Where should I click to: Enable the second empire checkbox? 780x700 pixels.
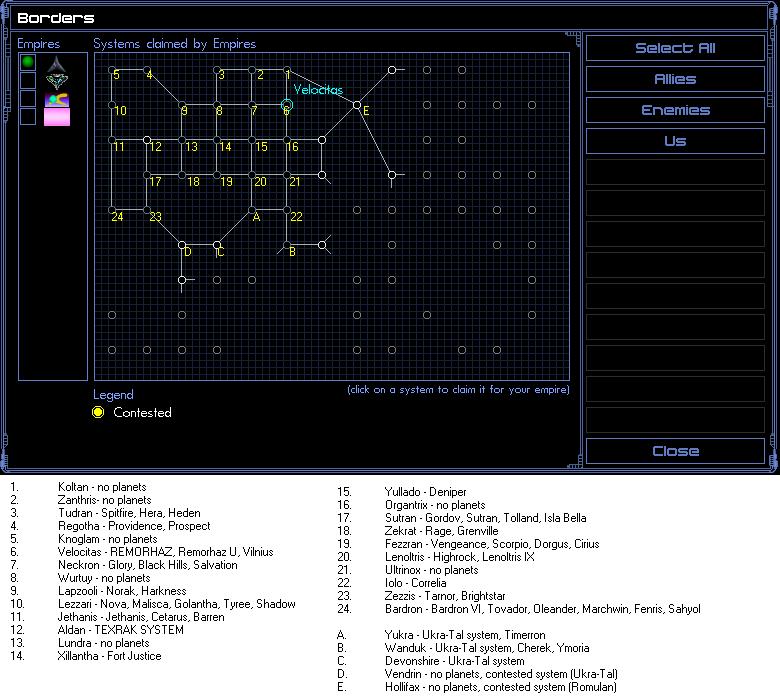click(28, 80)
